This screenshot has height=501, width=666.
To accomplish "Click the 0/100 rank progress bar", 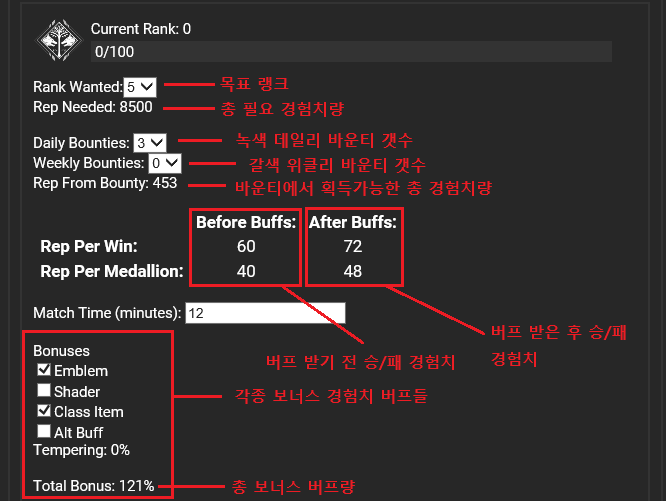I will [x=351, y=52].
